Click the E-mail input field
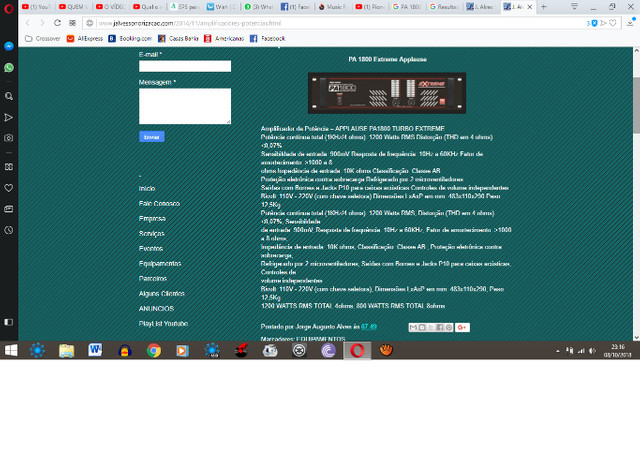Screen dimensions: 640x450 pyautogui.click(x=185, y=66)
